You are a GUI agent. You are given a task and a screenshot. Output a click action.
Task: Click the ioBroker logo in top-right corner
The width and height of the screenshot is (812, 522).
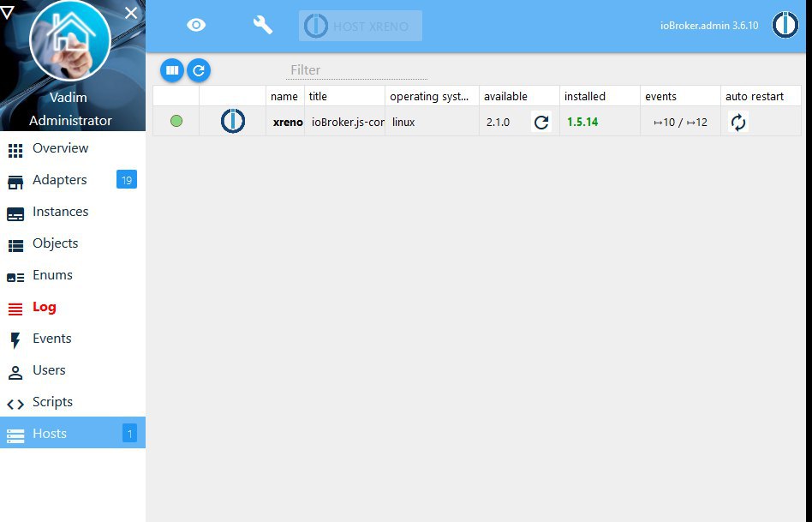point(785,25)
